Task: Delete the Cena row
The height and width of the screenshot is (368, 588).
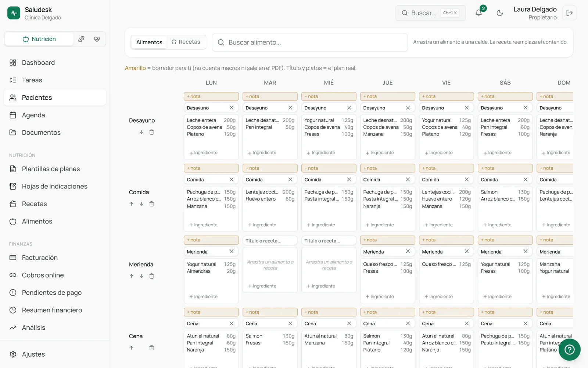Action: [x=151, y=348]
